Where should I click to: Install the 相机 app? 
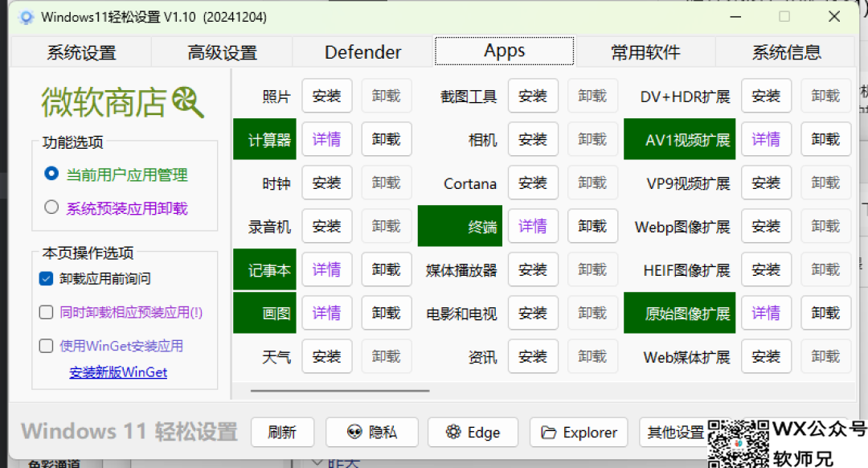pyautogui.click(x=533, y=139)
